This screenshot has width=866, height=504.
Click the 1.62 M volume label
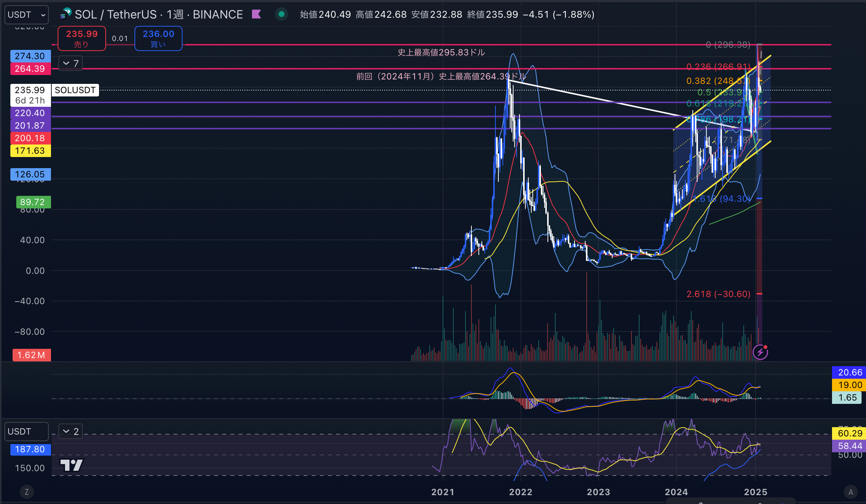pyautogui.click(x=32, y=355)
